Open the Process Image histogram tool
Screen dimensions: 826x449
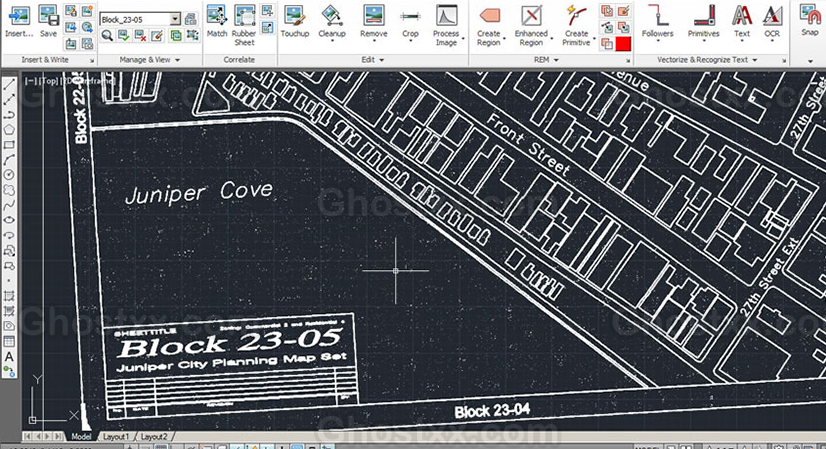[x=446, y=25]
